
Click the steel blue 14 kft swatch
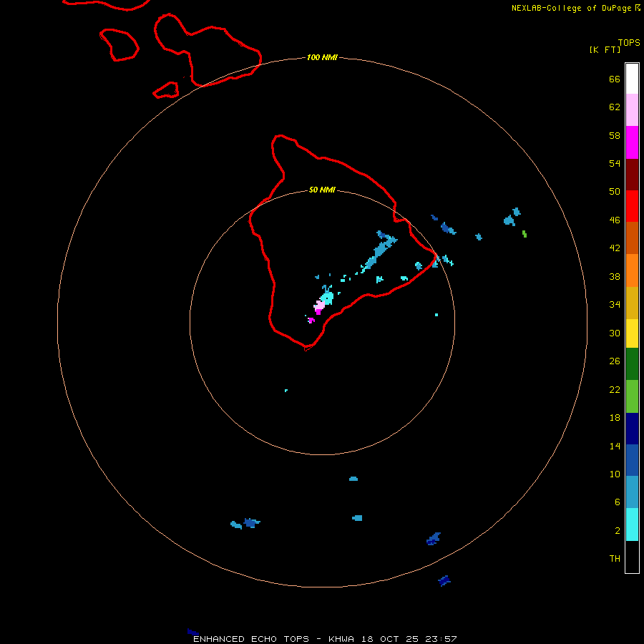[x=632, y=492]
